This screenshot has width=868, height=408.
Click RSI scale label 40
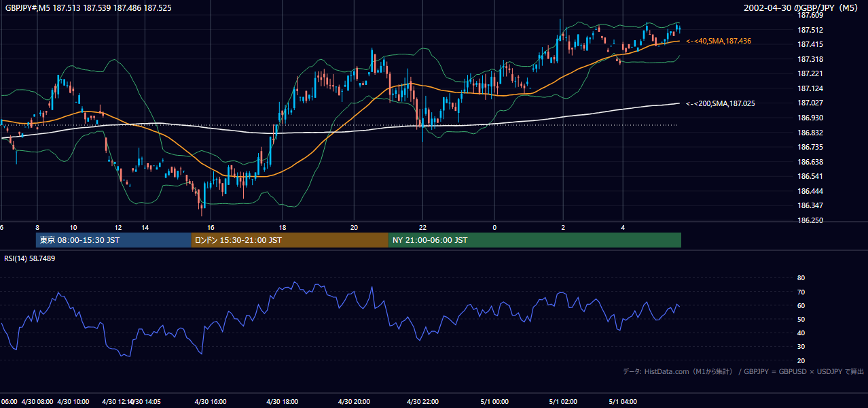tap(801, 333)
